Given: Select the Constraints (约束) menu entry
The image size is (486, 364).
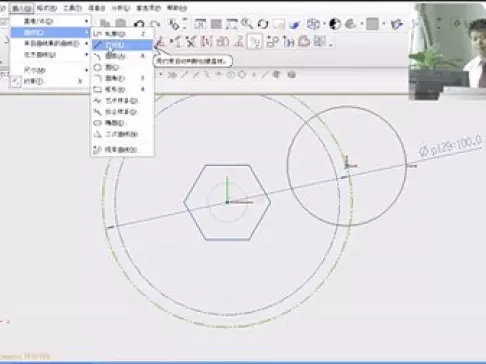Looking at the screenshot, I should click(33, 81).
